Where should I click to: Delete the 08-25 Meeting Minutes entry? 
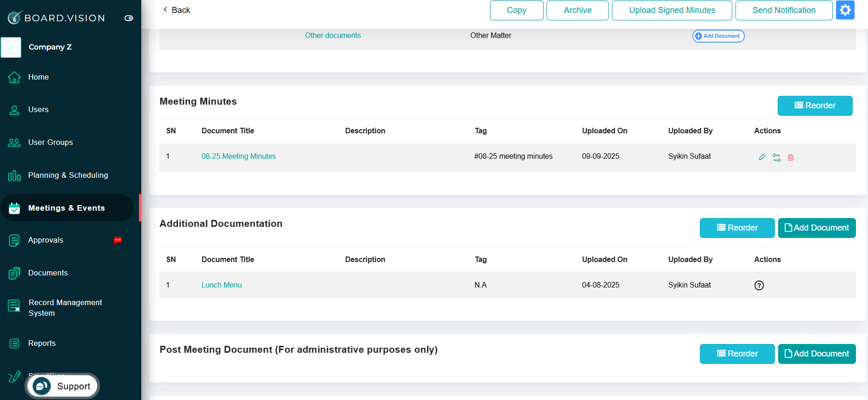[x=791, y=157]
